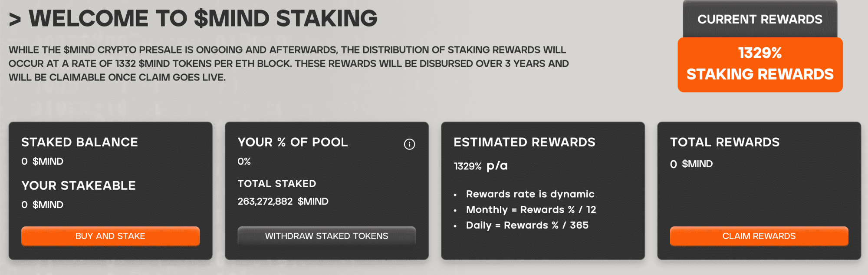Hit the Claim Rewards button
This screenshot has height=275, width=868.
pyautogui.click(x=759, y=236)
